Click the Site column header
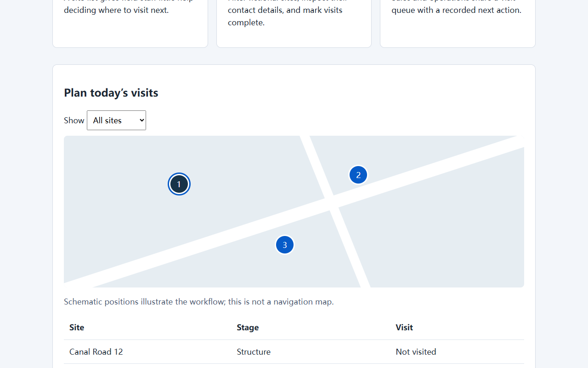Image resolution: width=588 pixels, height=368 pixels. (x=147, y=328)
